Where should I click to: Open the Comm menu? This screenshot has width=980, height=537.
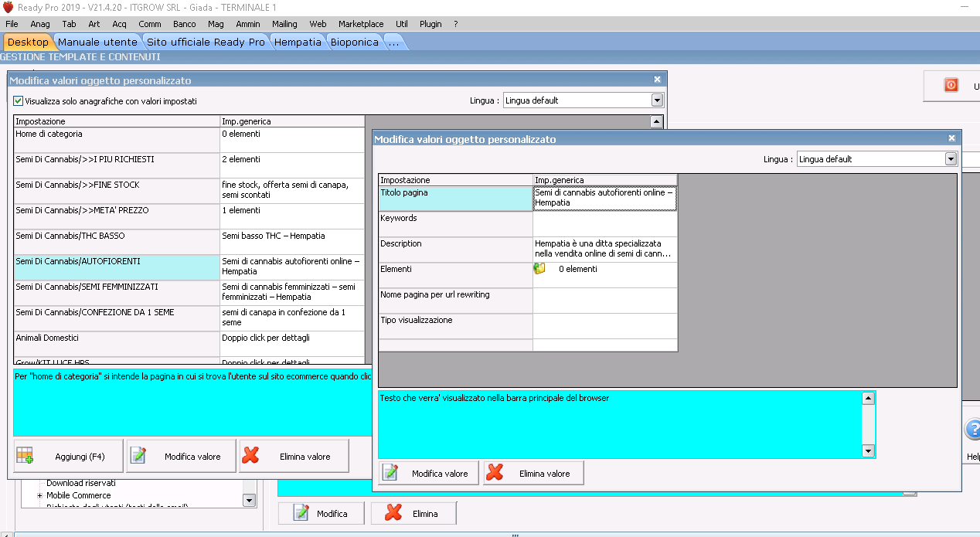pos(150,24)
